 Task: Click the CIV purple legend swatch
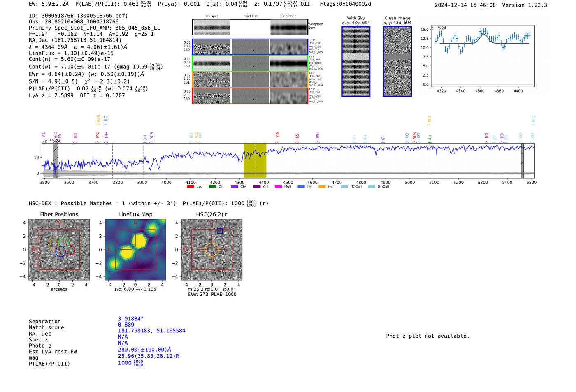pos(235,186)
